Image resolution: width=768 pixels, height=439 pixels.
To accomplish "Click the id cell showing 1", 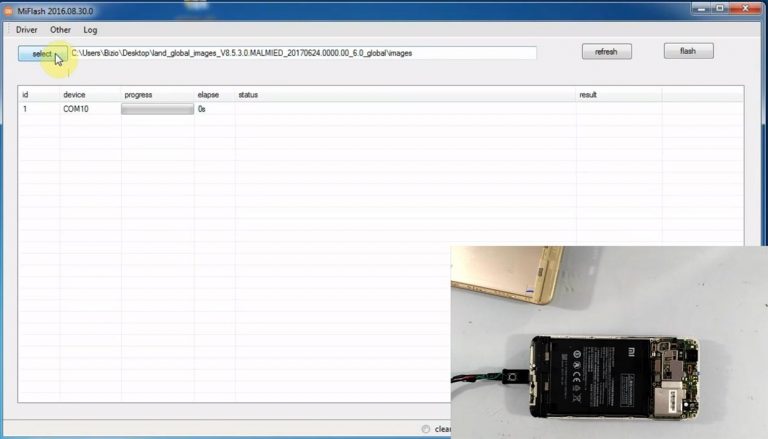I will [25, 109].
